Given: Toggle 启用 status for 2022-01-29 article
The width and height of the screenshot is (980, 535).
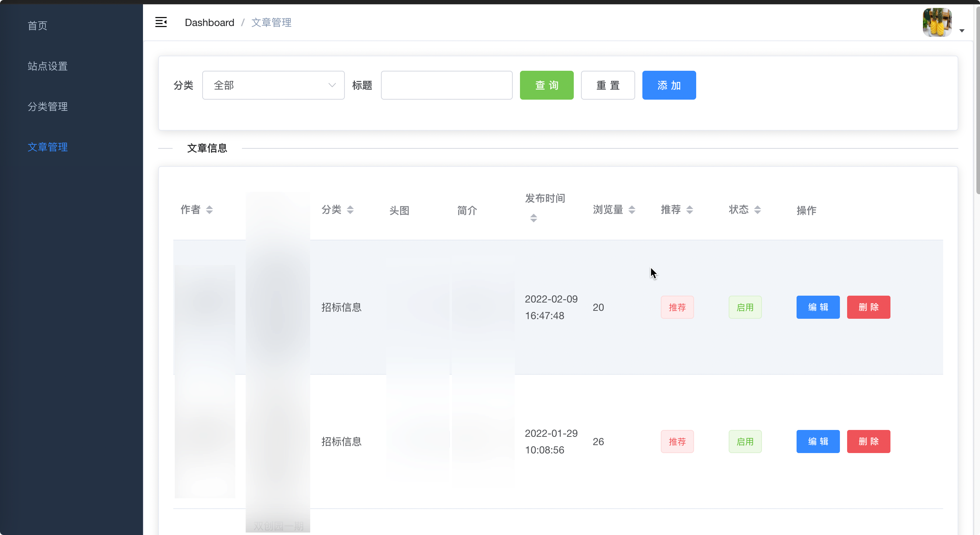Looking at the screenshot, I should pyautogui.click(x=745, y=442).
